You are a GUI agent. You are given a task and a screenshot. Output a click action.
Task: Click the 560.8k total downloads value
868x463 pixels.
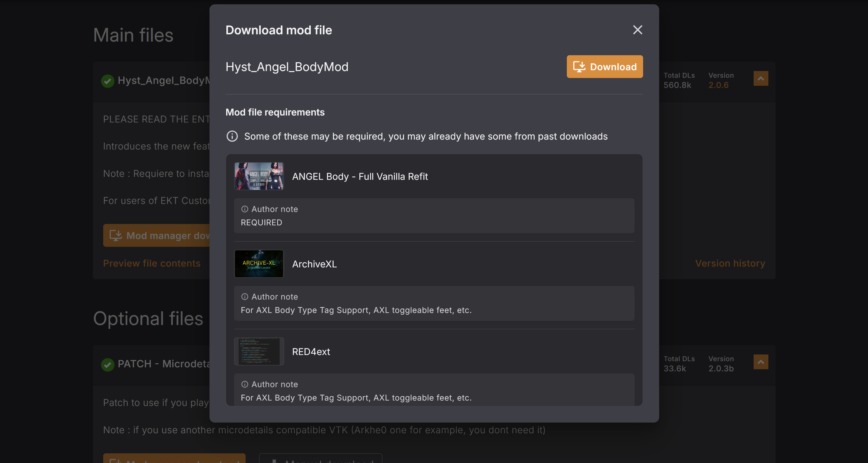point(677,85)
